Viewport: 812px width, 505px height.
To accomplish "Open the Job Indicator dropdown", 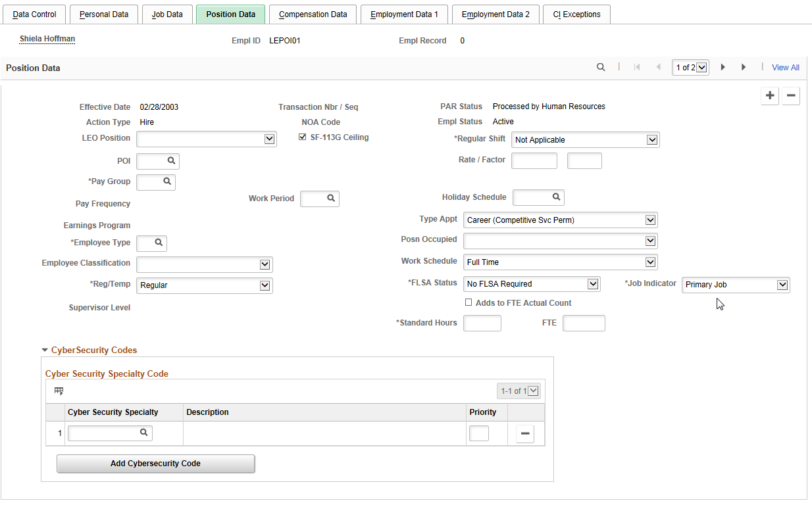I will pos(736,285).
